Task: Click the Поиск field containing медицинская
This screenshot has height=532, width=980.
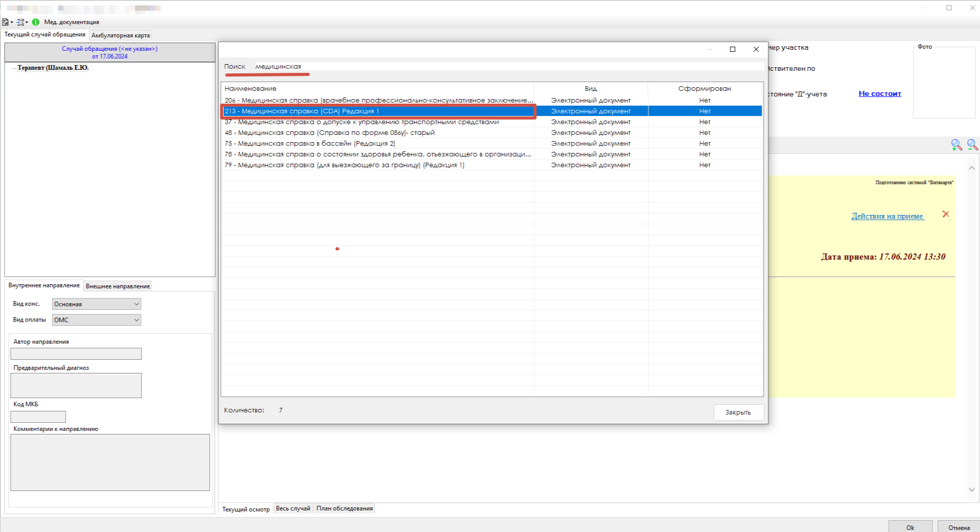Action: pyautogui.click(x=508, y=67)
